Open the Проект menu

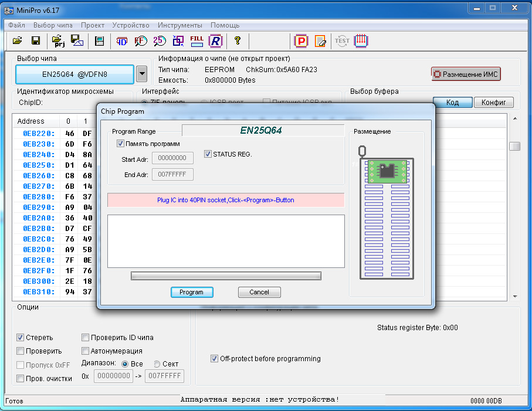[93, 25]
